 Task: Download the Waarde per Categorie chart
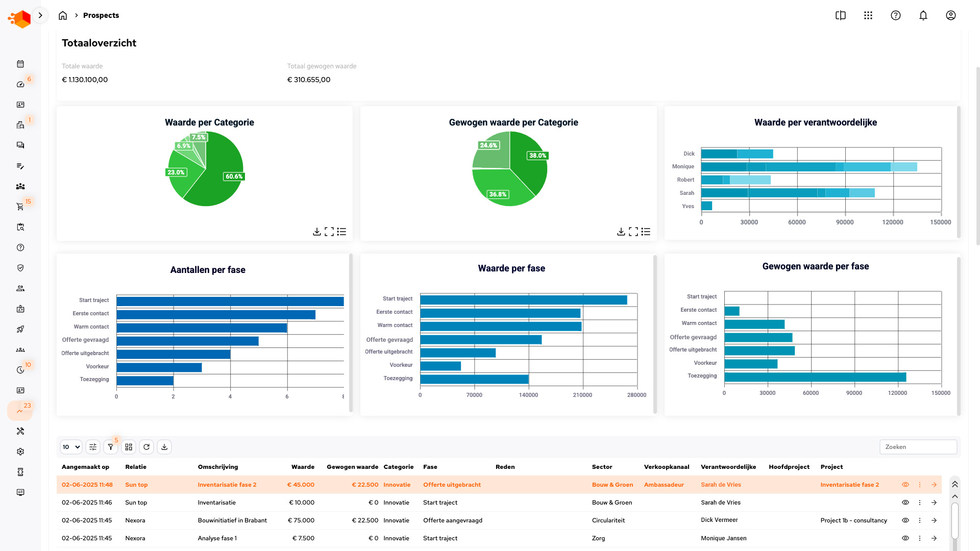click(x=317, y=232)
